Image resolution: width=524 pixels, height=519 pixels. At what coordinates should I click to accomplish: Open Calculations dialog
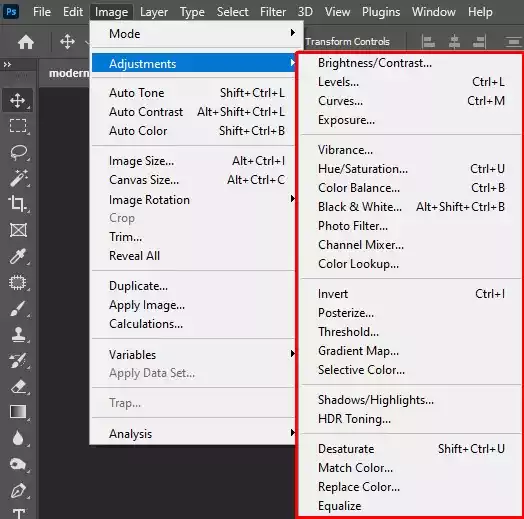click(x=194, y=323)
